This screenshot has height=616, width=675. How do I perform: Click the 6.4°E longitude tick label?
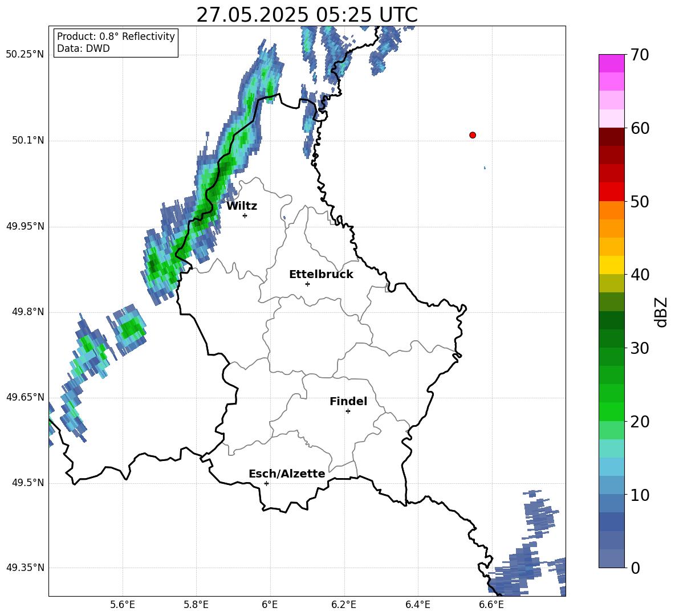[417, 605]
